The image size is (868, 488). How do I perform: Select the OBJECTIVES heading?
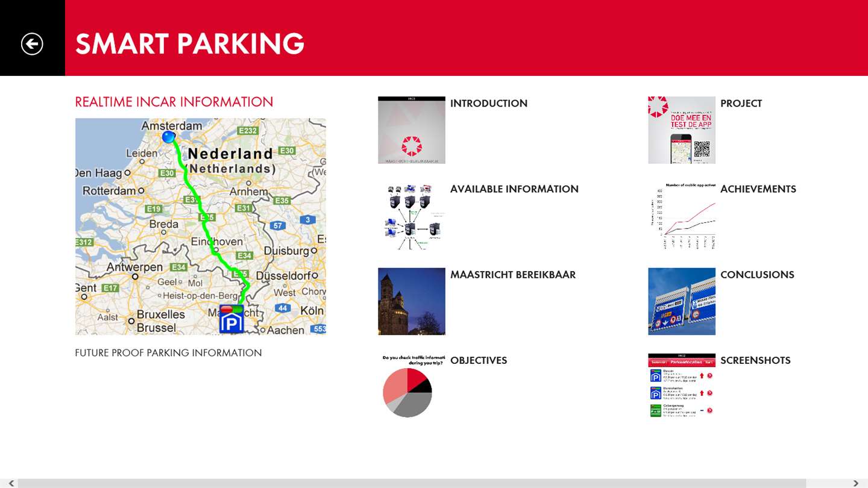[x=479, y=360]
